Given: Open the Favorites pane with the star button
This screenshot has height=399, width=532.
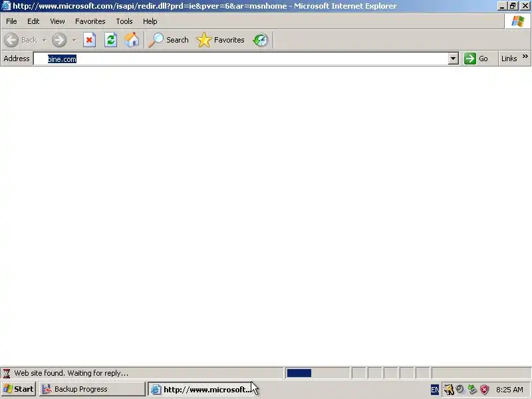Looking at the screenshot, I should pyautogui.click(x=221, y=40).
